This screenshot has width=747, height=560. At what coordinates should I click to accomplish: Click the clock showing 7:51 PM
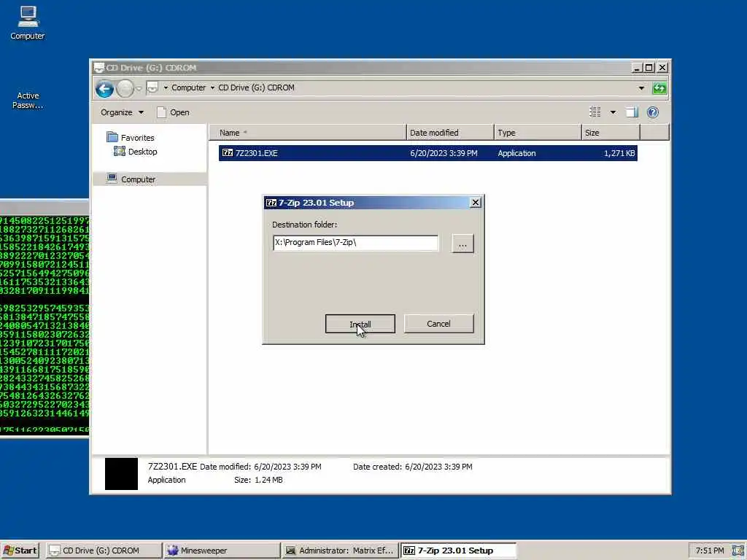[x=709, y=551]
